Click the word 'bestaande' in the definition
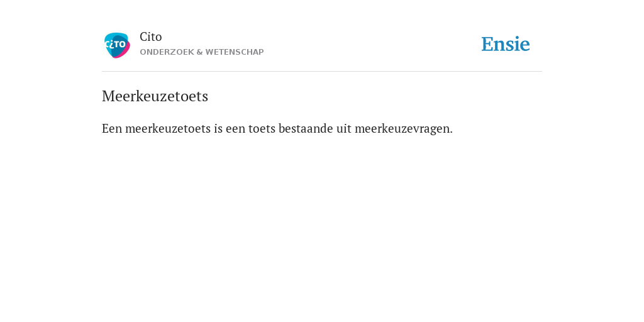This screenshot has width=644, height=322. 306,128
